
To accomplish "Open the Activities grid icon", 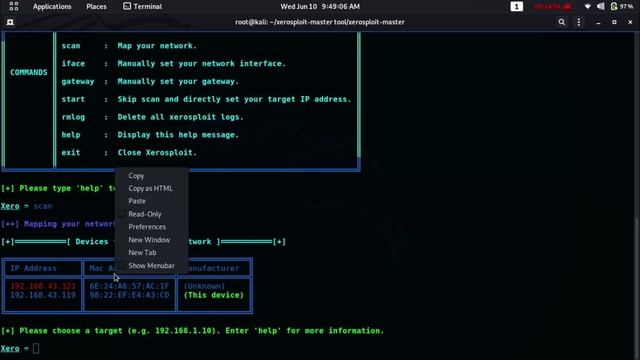I will (13, 6).
